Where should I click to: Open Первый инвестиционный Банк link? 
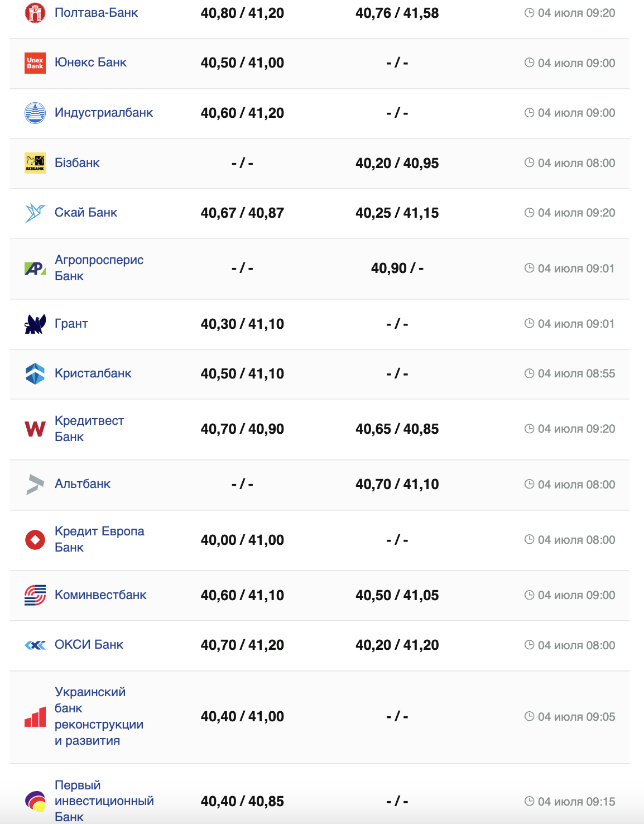(x=104, y=801)
